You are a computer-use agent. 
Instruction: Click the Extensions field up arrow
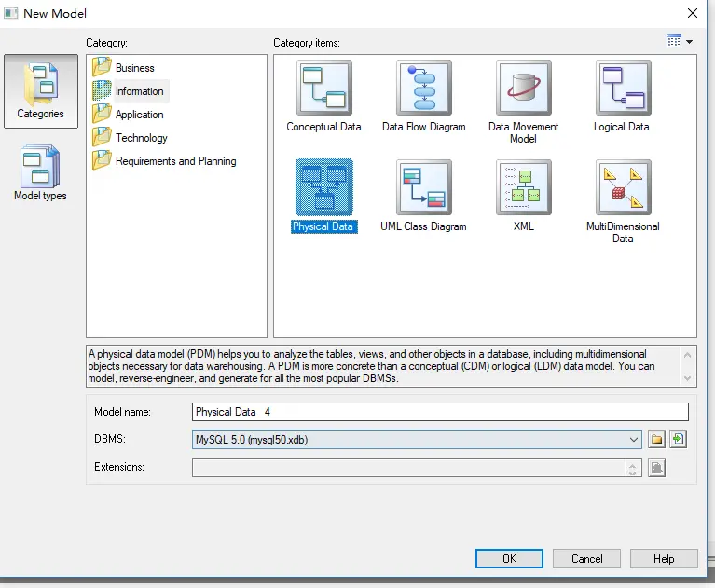[632, 465]
